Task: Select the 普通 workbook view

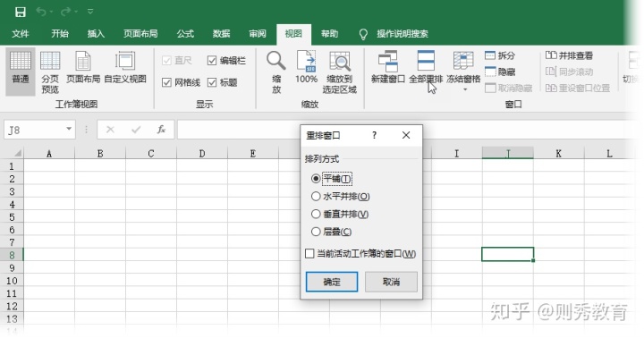Action: (x=20, y=71)
